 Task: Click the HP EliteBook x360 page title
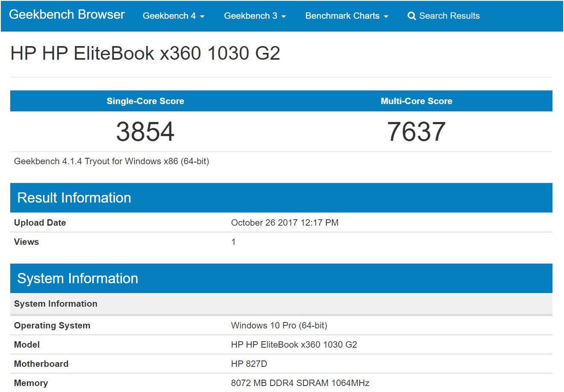(145, 53)
